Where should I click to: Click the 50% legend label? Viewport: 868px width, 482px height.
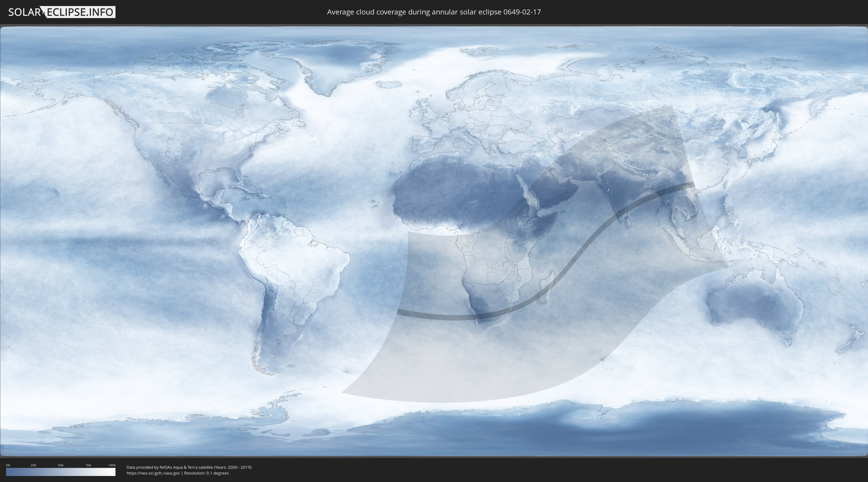(61, 465)
